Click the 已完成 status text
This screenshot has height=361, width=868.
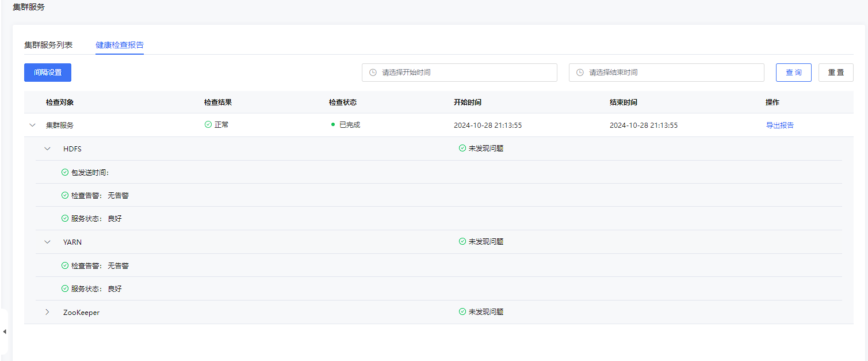[x=350, y=125]
